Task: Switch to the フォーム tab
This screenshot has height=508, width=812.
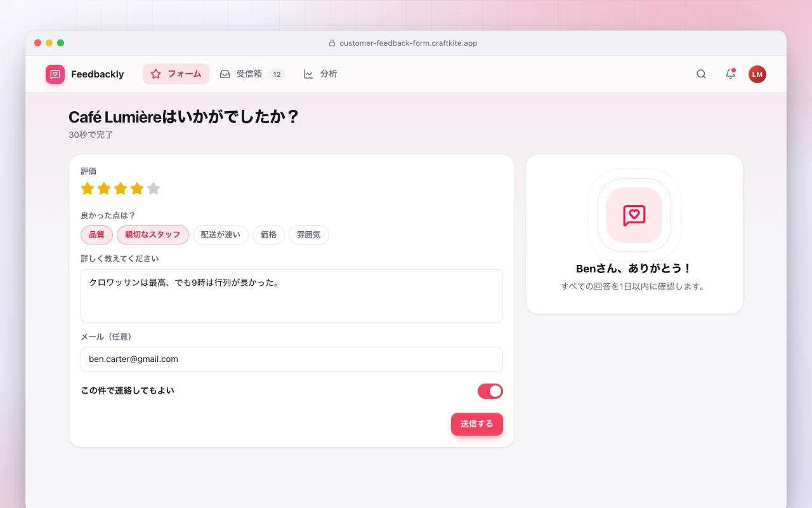Action: point(176,74)
